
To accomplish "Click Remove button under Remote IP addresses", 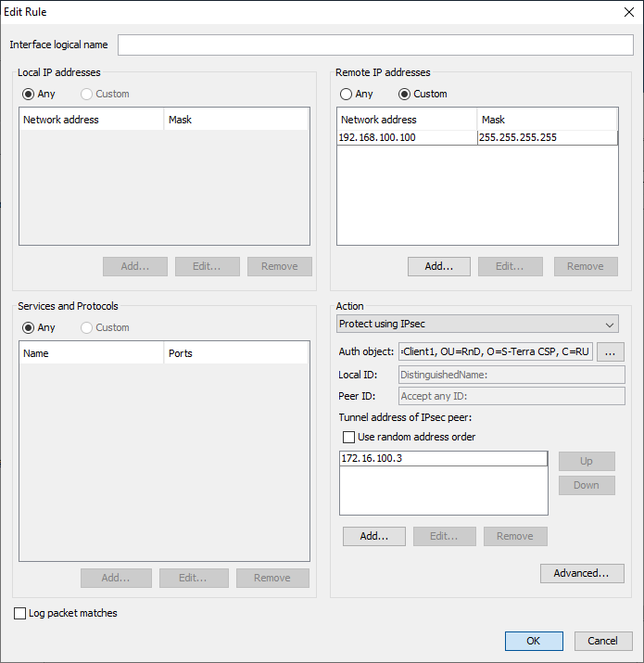I will click(586, 266).
